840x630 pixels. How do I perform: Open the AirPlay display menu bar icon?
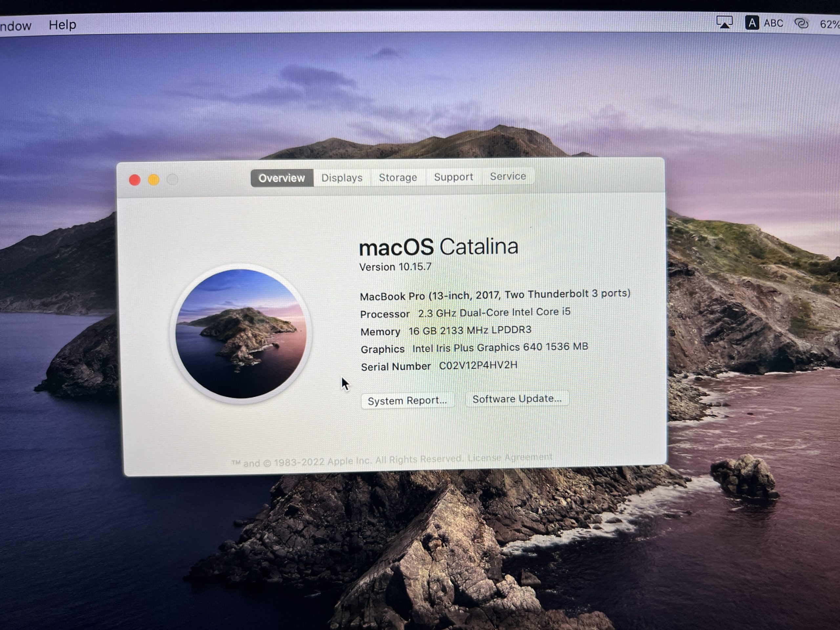(x=724, y=23)
